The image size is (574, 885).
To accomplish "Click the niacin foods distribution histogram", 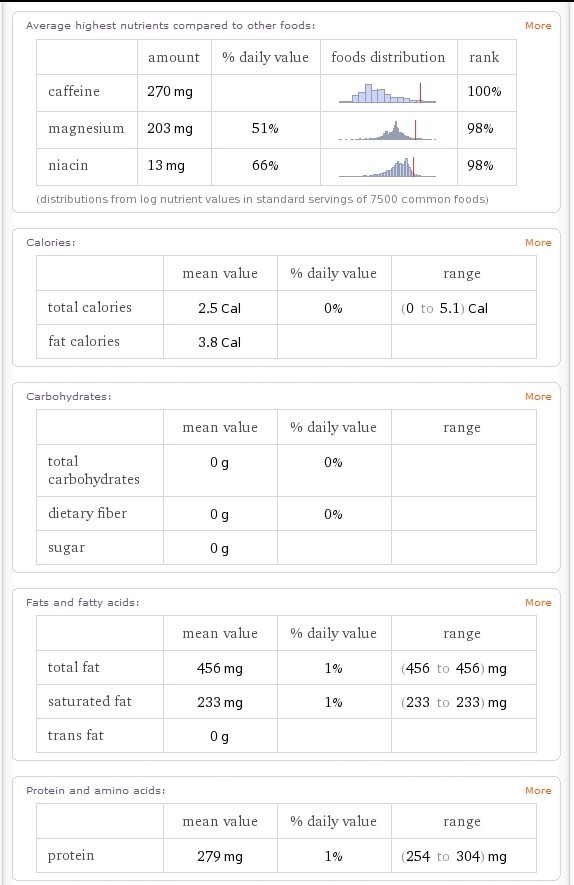I will point(387,167).
